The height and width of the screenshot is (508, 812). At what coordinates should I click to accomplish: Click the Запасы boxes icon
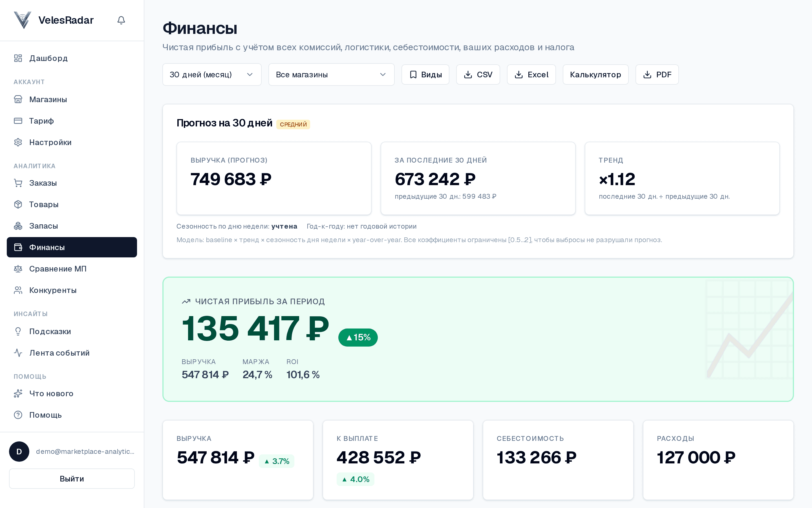pyautogui.click(x=18, y=226)
